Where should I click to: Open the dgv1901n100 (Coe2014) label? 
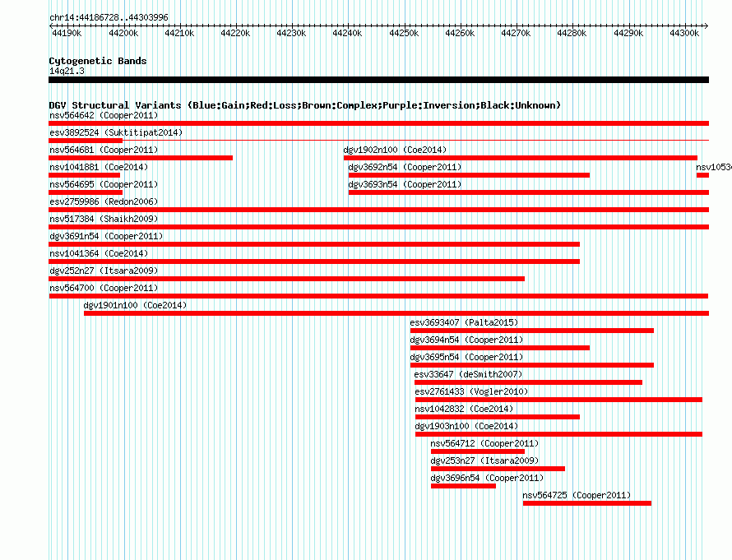pyautogui.click(x=135, y=305)
